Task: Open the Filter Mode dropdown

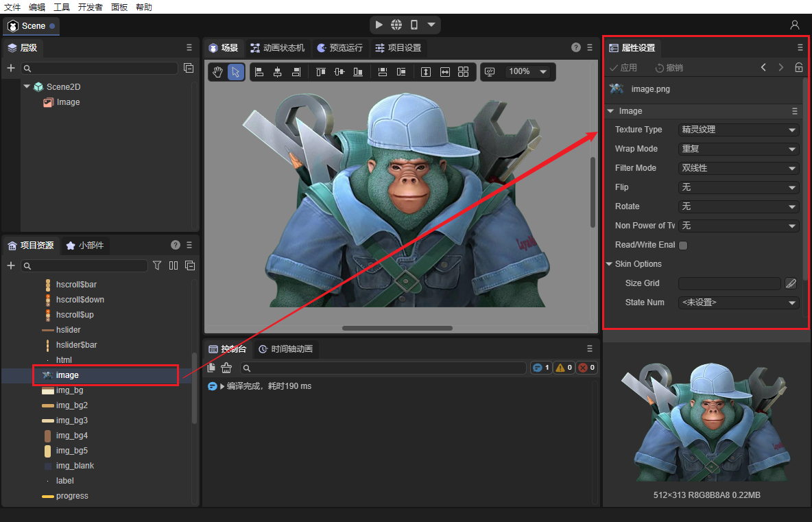Action: (x=739, y=168)
